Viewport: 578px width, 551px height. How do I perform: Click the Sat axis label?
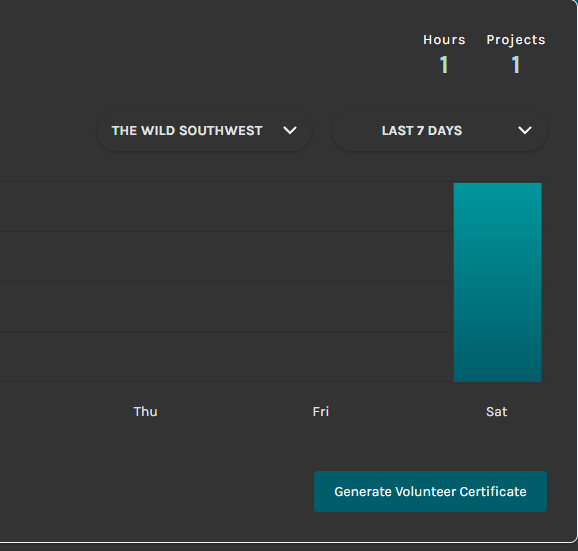point(497,412)
